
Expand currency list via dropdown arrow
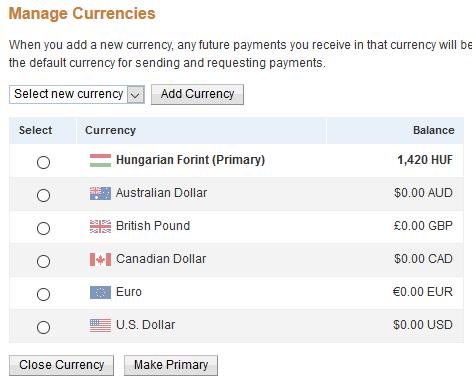click(x=135, y=95)
